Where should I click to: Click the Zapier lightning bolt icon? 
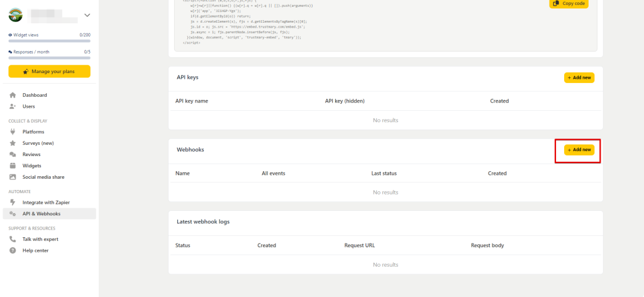13,202
